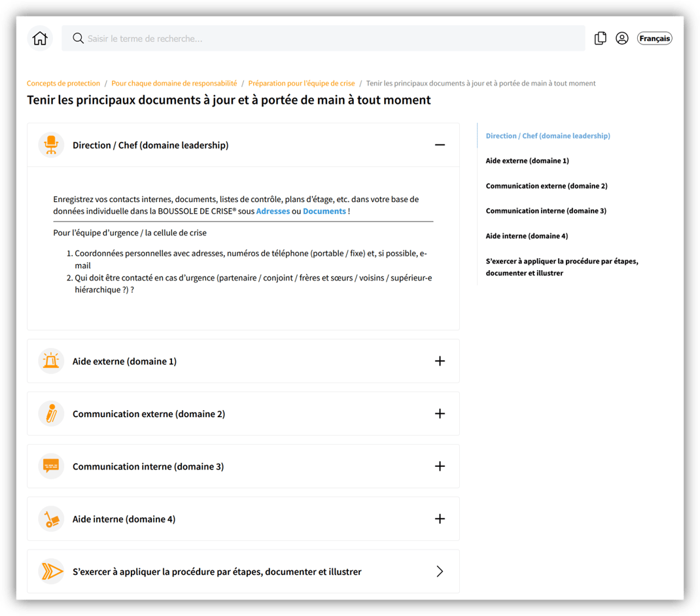Click the office chair icon for Direction / Chef
The width and height of the screenshot is (700, 616).
tap(51, 145)
